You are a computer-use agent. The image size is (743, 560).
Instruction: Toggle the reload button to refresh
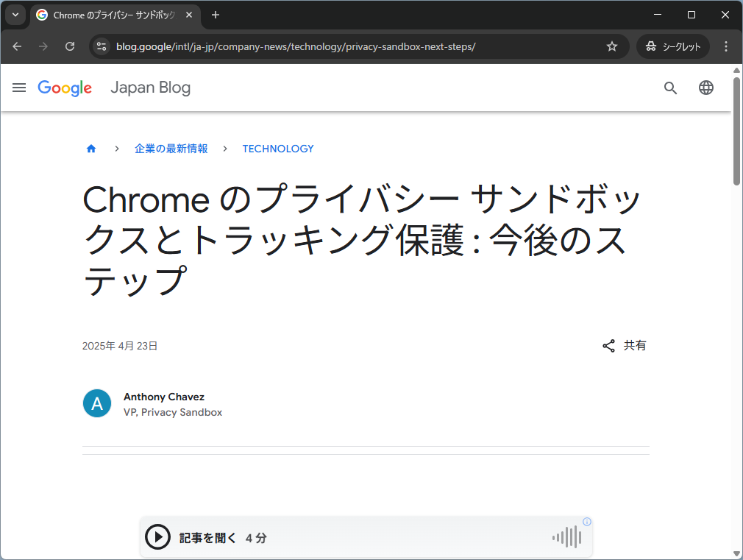(x=70, y=46)
